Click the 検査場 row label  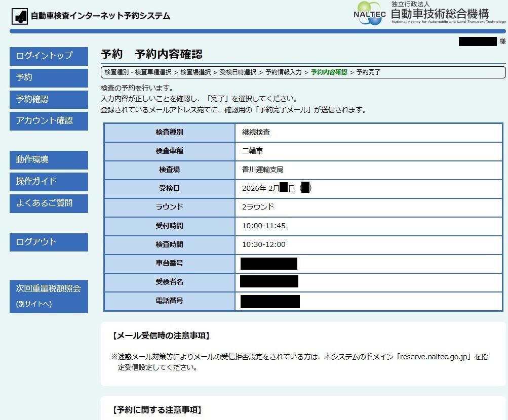170,170
